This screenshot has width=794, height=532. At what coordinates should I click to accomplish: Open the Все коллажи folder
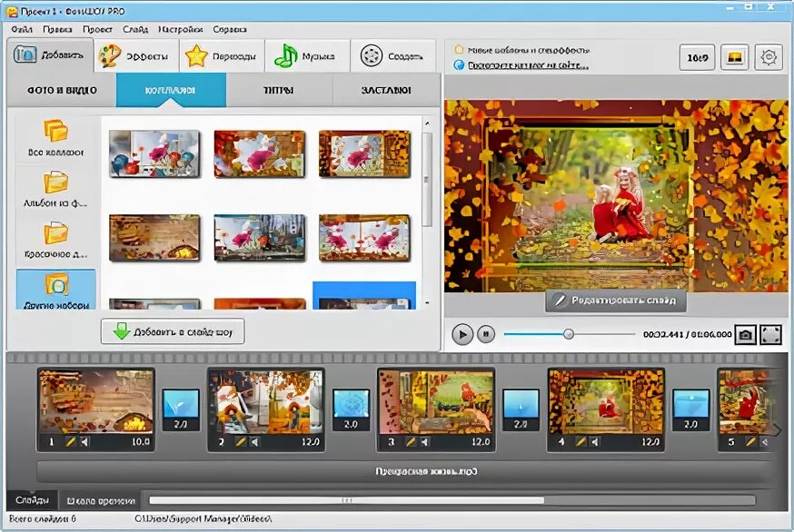pos(55,138)
